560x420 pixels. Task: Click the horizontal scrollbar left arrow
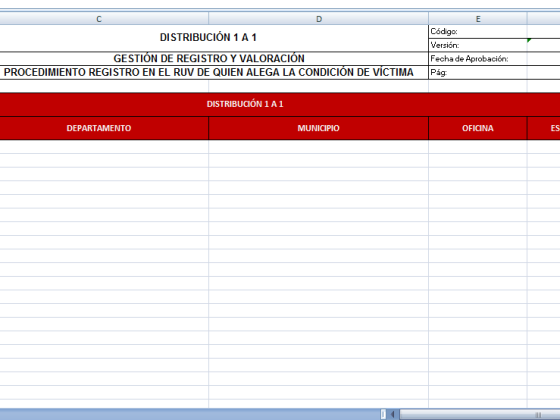tap(392, 414)
